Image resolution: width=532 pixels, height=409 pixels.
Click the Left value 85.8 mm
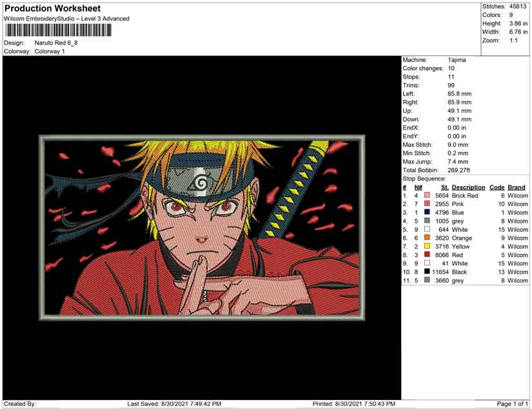tap(459, 94)
